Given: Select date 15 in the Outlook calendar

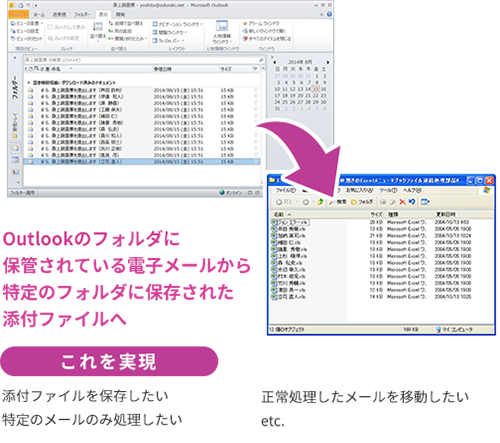Looking at the screenshot, I should pyautogui.click(x=316, y=89).
